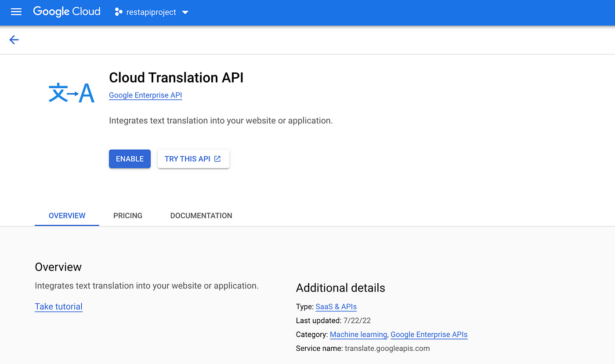The height and width of the screenshot is (364, 615).
Task: Click the ENABLE button
Action: tap(130, 159)
